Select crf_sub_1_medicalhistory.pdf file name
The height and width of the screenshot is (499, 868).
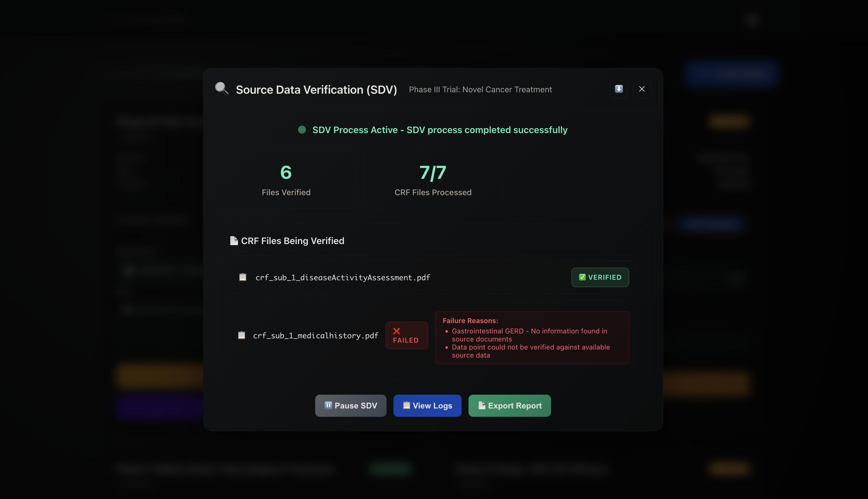(316, 335)
